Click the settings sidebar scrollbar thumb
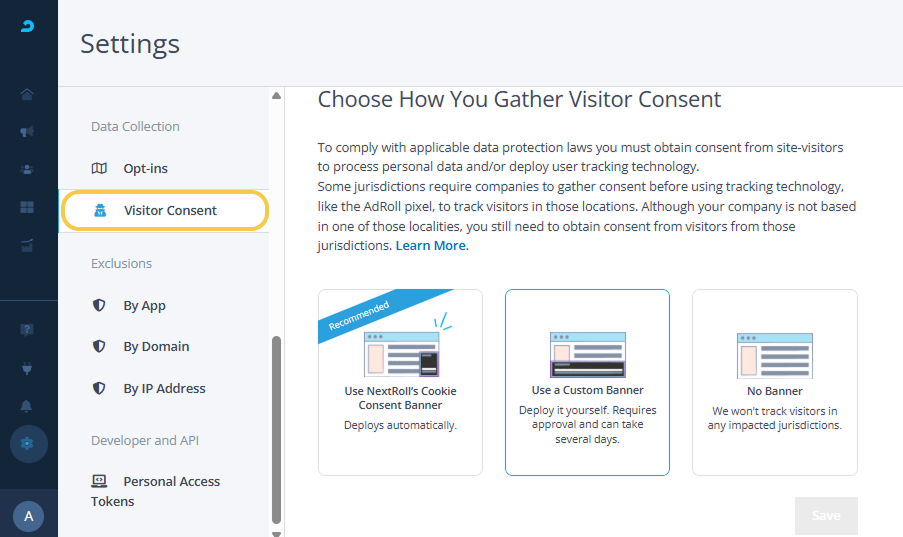The height and width of the screenshot is (537, 903). click(277, 430)
